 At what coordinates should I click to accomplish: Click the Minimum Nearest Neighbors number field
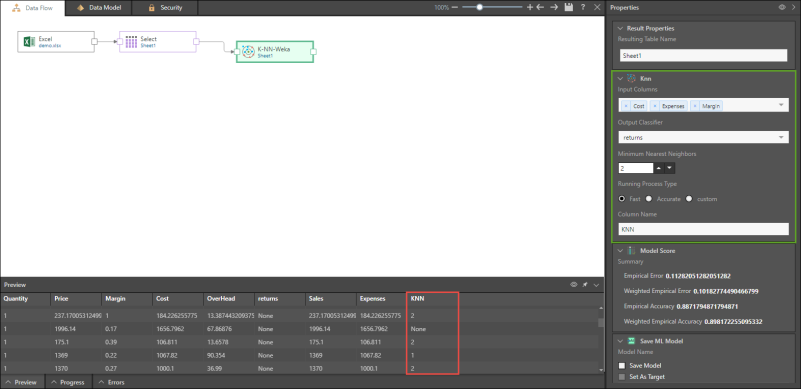636,168
